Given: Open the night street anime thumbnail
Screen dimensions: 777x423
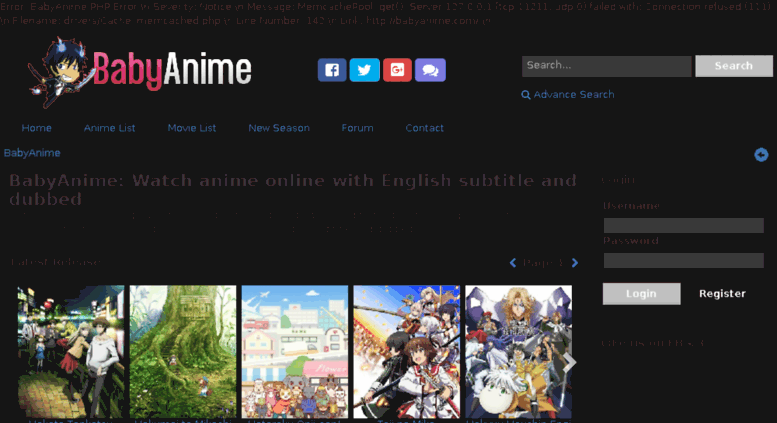Looking at the screenshot, I should click(x=71, y=352).
